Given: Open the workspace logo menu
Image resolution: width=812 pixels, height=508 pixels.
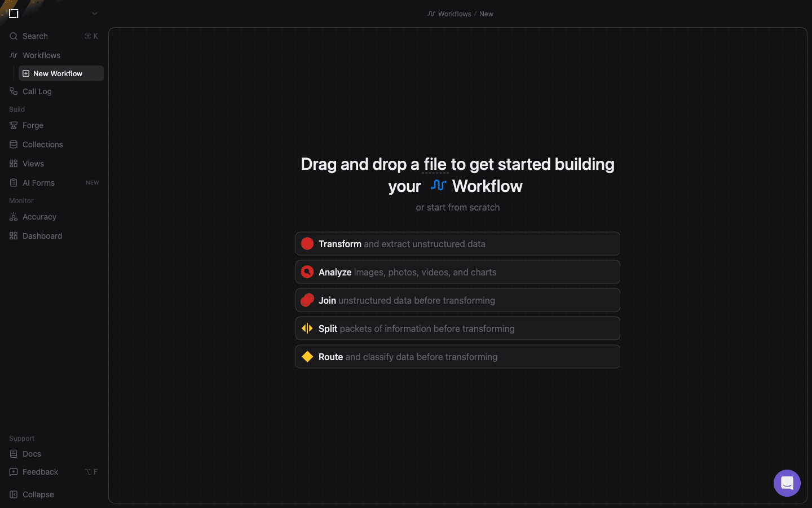Looking at the screenshot, I should click(14, 14).
